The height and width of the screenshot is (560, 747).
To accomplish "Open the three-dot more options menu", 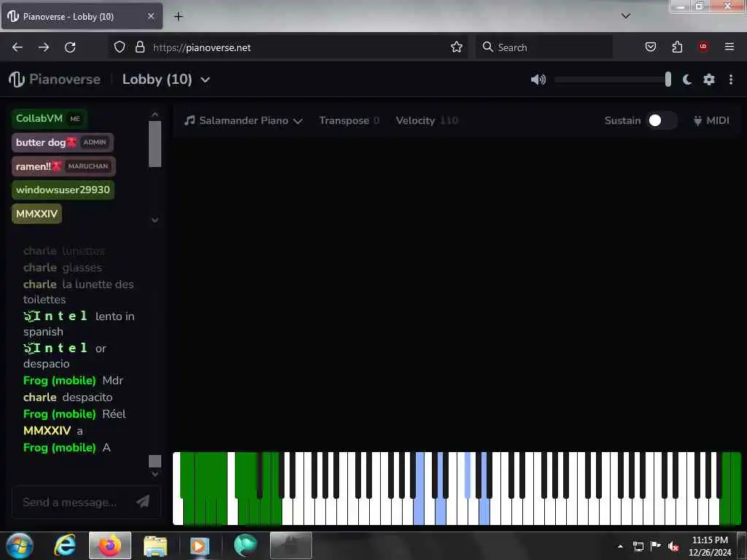I will coord(731,79).
